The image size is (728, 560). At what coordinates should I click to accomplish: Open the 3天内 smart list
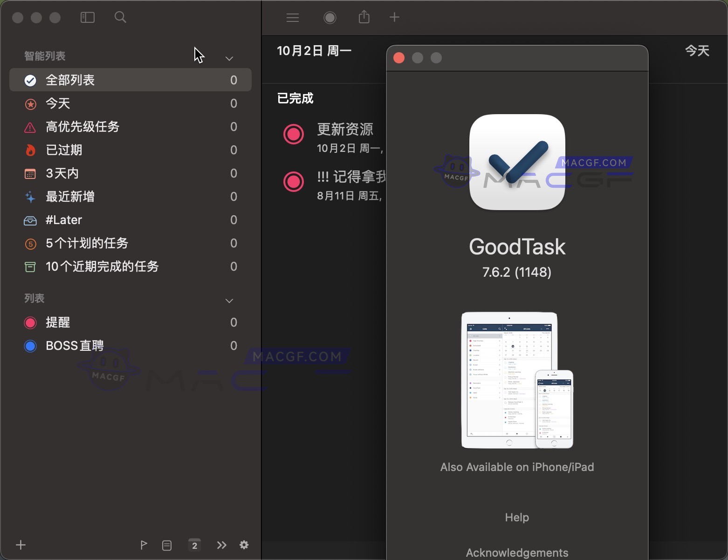coord(61,173)
